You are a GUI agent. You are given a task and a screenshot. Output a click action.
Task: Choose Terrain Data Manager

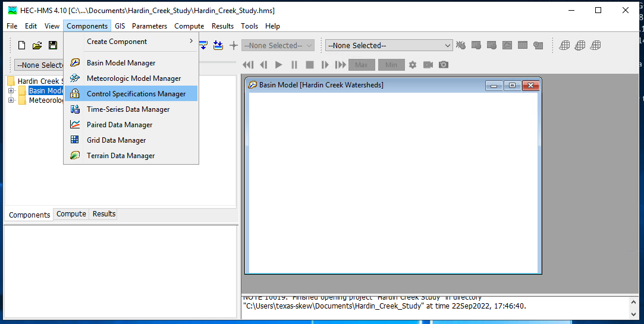point(131,156)
